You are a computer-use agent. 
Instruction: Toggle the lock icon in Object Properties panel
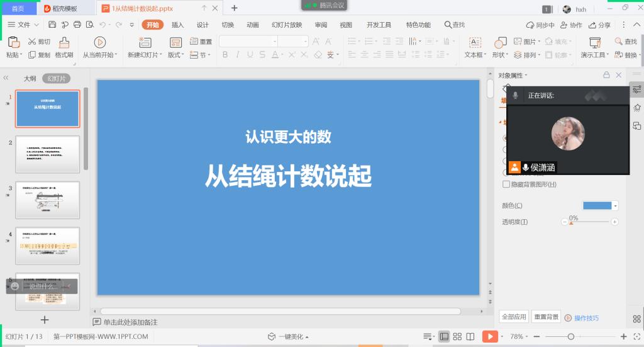(606, 75)
